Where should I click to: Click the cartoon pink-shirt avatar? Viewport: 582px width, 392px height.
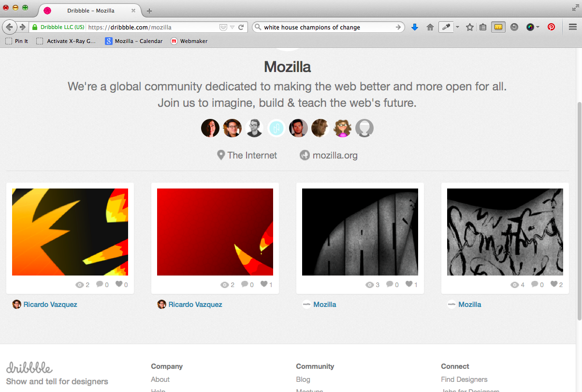click(343, 128)
